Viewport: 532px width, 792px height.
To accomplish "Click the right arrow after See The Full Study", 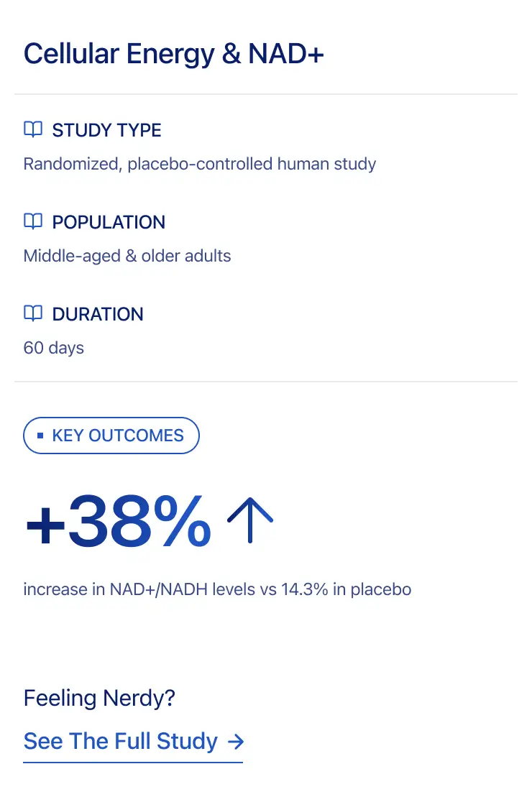I will (235, 741).
